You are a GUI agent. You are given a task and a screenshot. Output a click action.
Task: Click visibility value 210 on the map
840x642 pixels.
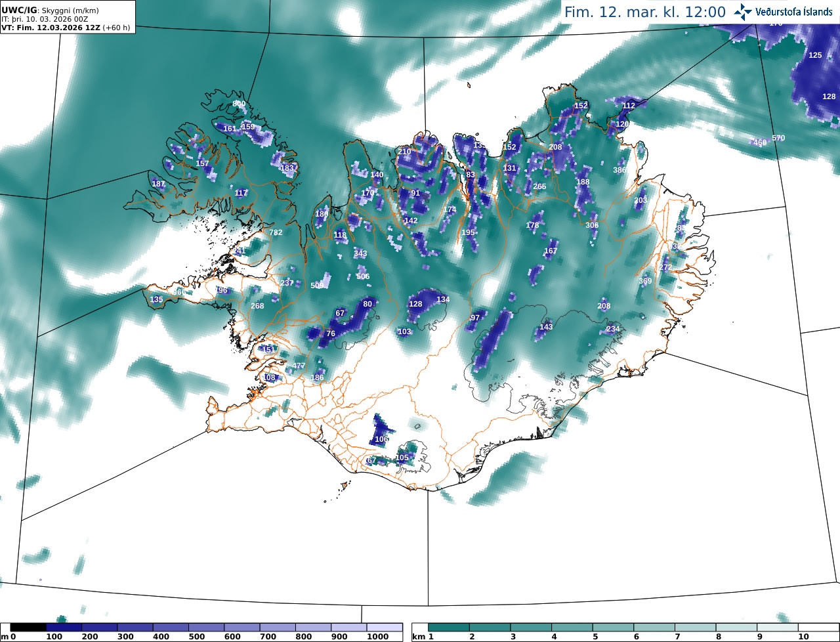[404, 152]
